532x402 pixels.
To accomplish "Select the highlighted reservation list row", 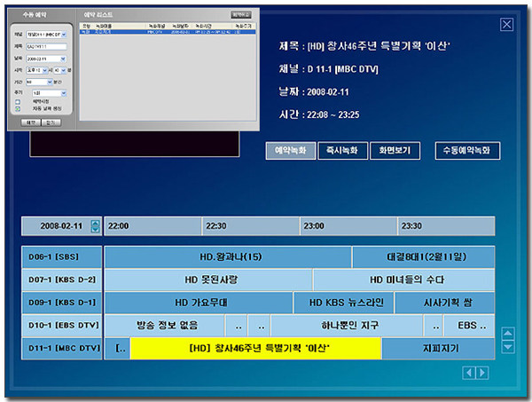I will point(168,32).
